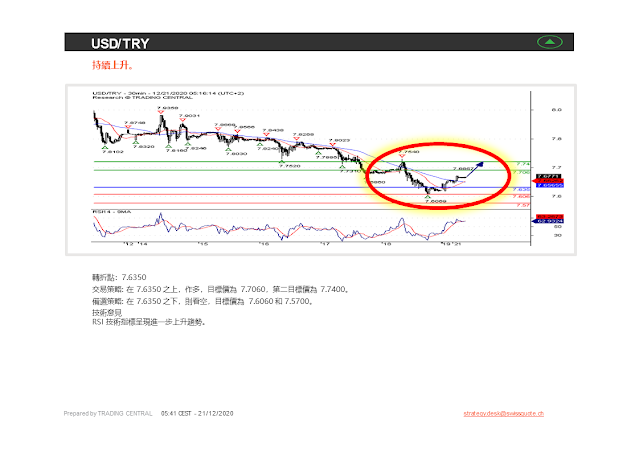Open the USD/TRY 30min chart image
The width and height of the screenshot is (639, 452).
tap(321, 170)
